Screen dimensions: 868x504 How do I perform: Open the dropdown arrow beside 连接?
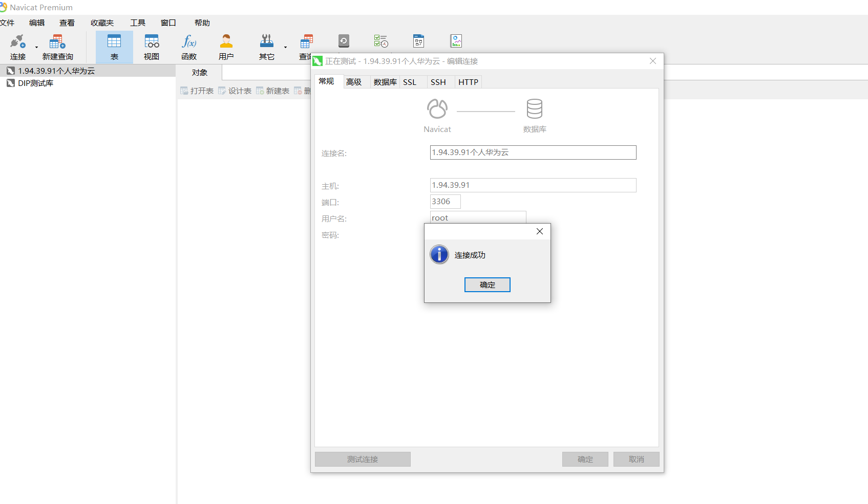[x=36, y=48]
